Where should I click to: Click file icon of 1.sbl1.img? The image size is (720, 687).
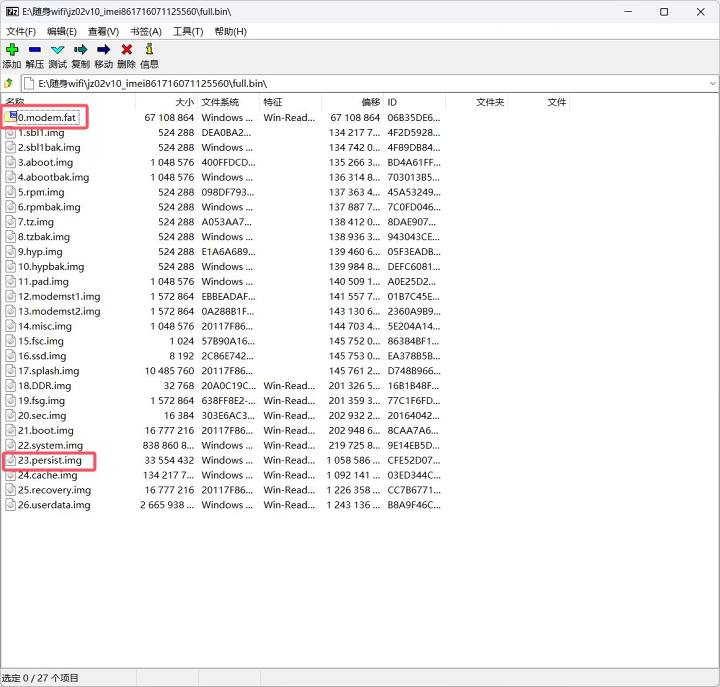[x=10, y=133]
